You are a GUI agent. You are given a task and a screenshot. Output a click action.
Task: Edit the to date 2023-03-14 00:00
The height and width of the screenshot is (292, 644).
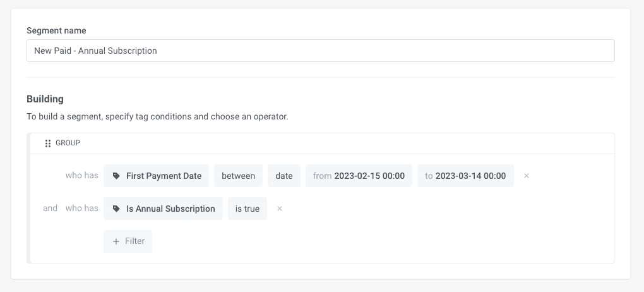[x=465, y=176]
